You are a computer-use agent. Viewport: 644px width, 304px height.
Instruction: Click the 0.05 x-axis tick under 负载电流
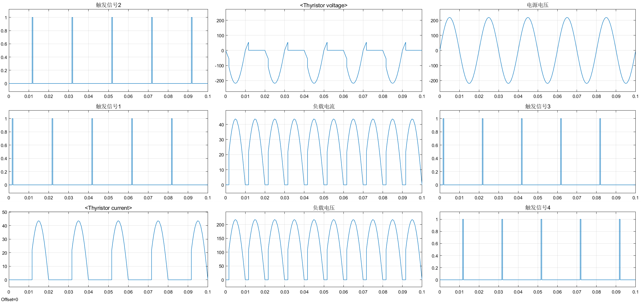tap(324, 198)
